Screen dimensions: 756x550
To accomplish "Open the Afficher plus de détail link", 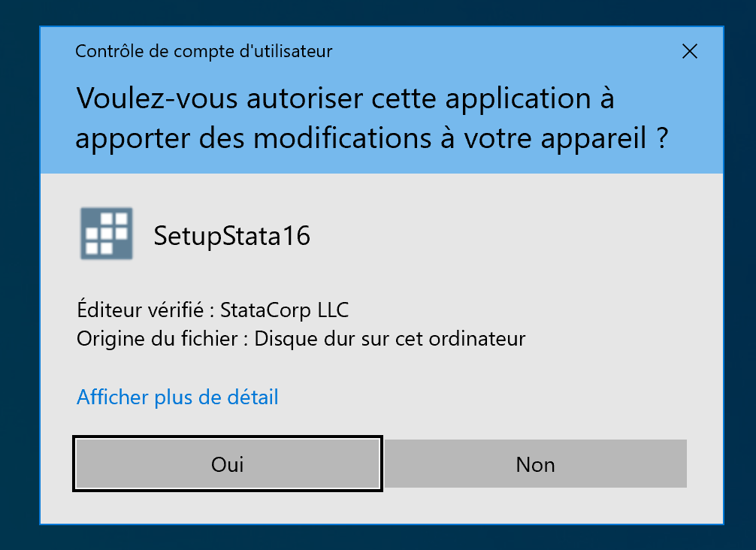I will (177, 397).
